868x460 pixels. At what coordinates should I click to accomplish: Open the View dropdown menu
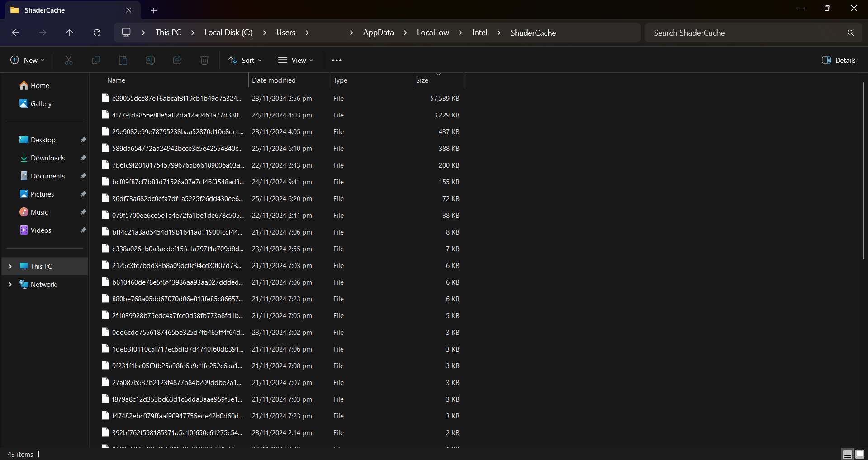[296, 60]
